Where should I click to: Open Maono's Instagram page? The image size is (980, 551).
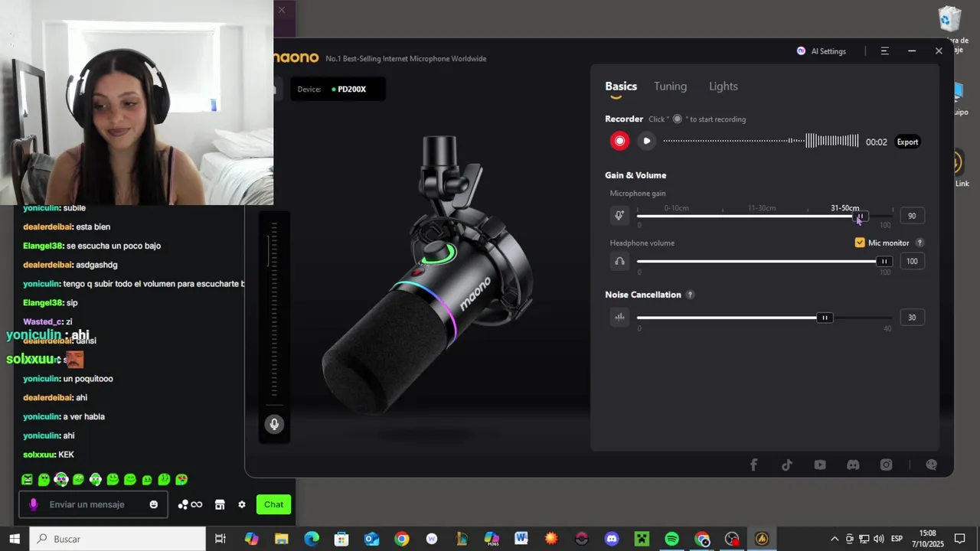[x=886, y=465]
